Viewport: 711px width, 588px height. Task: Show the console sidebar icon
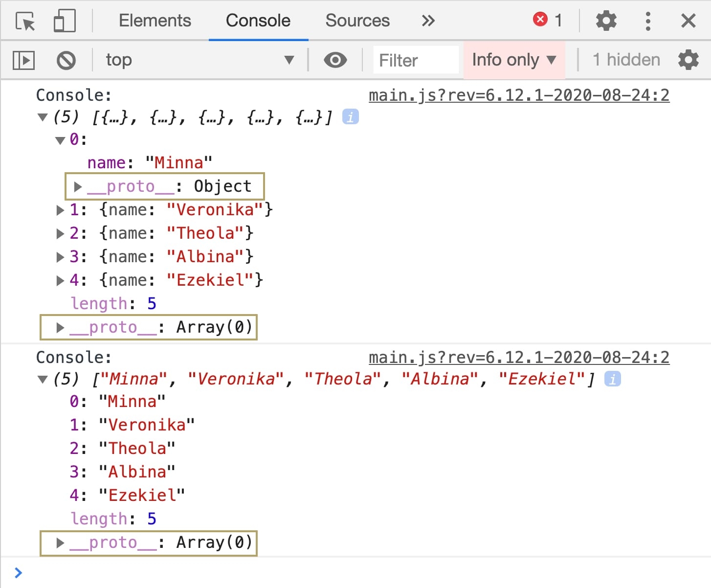23,60
